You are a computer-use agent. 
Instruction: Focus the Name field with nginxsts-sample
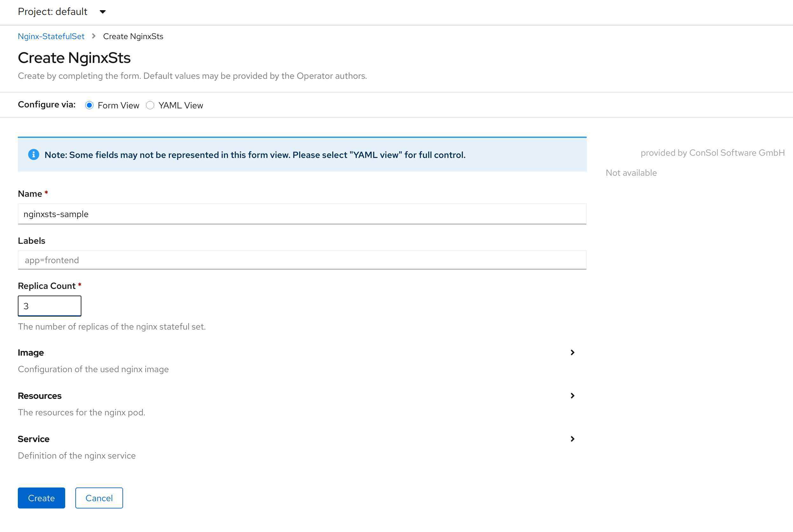pyautogui.click(x=302, y=214)
